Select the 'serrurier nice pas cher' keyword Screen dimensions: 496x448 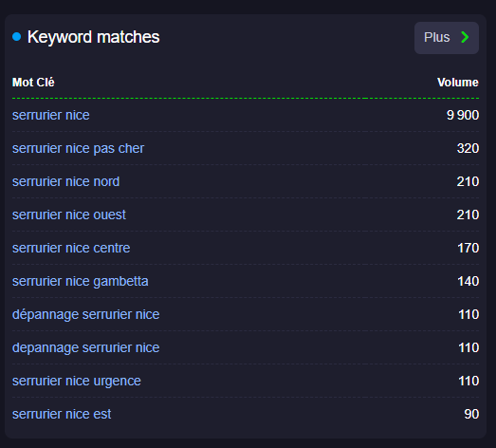coord(78,148)
